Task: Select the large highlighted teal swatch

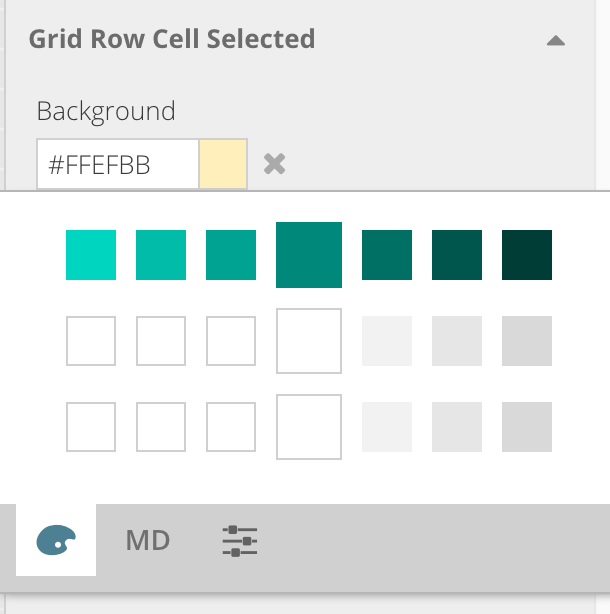Action: tap(309, 255)
